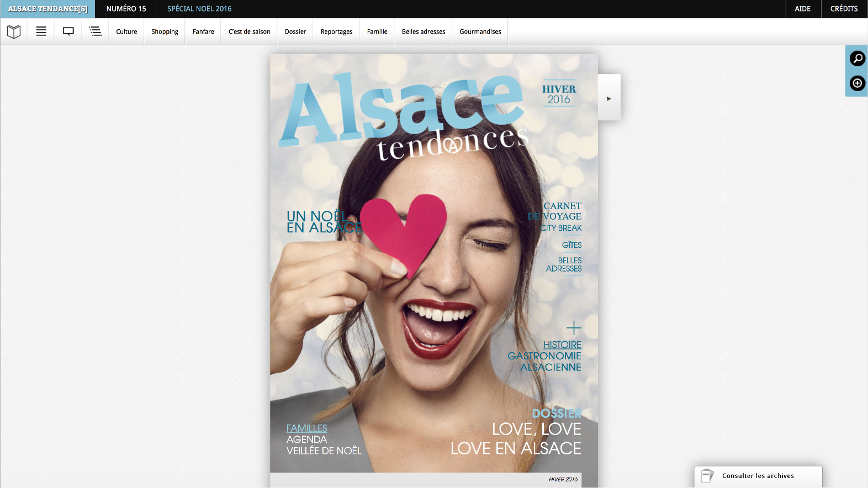
Task: Go to the Fanfare section
Action: [203, 32]
